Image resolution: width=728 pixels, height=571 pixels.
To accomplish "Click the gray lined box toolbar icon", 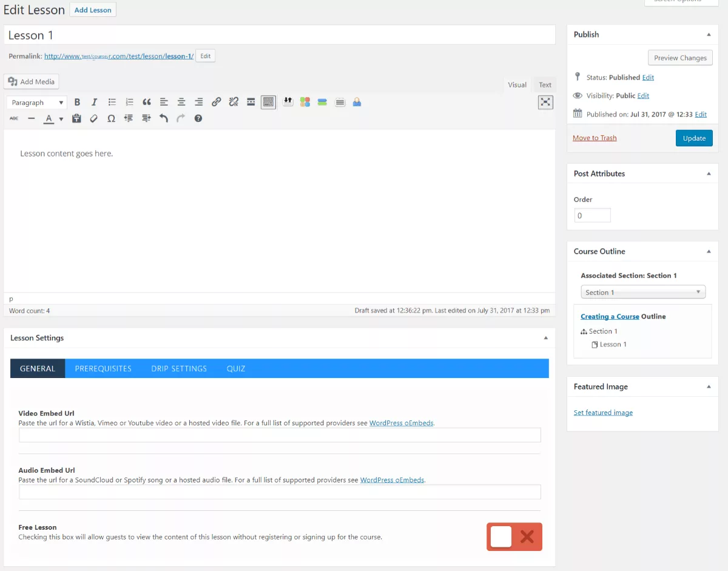I will pos(340,102).
